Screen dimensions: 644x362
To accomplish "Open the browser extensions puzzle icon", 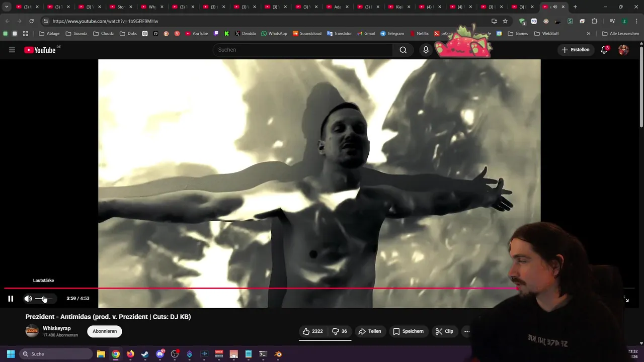I will [x=594, y=21].
